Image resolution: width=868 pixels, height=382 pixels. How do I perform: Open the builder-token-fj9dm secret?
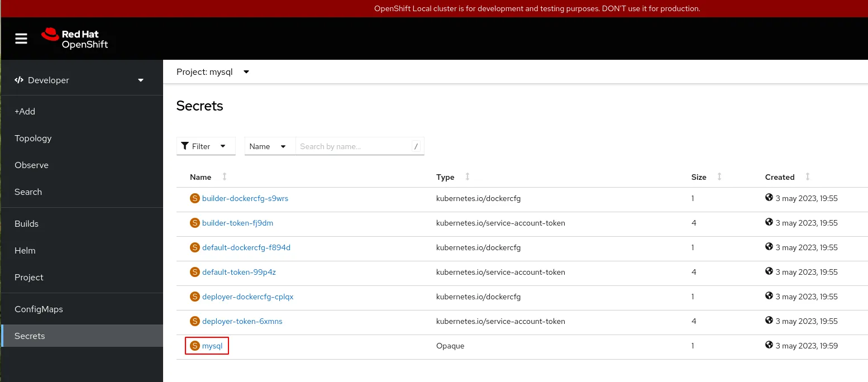(237, 223)
